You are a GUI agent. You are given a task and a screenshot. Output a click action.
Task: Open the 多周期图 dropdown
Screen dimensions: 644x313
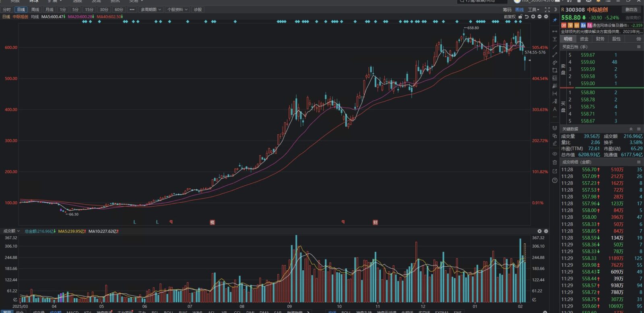[x=151, y=10]
